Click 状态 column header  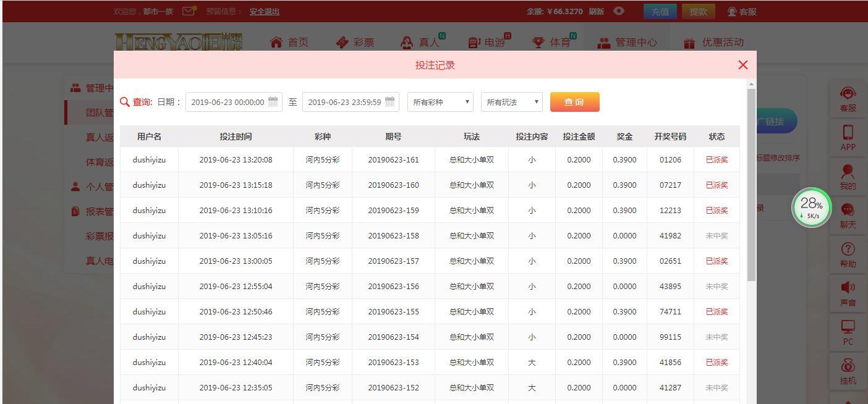[x=717, y=137]
